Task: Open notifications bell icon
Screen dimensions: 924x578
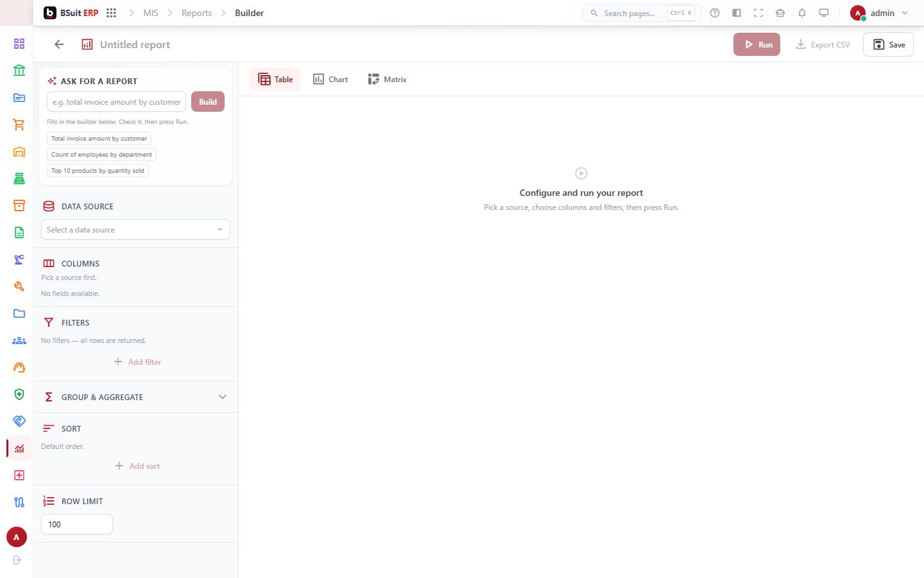Action: (x=802, y=13)
